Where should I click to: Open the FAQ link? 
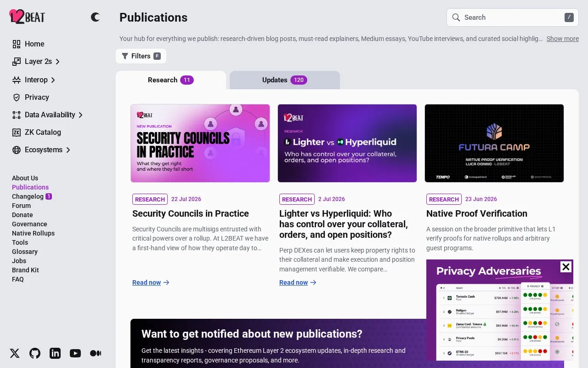click(x=18, y=279)
